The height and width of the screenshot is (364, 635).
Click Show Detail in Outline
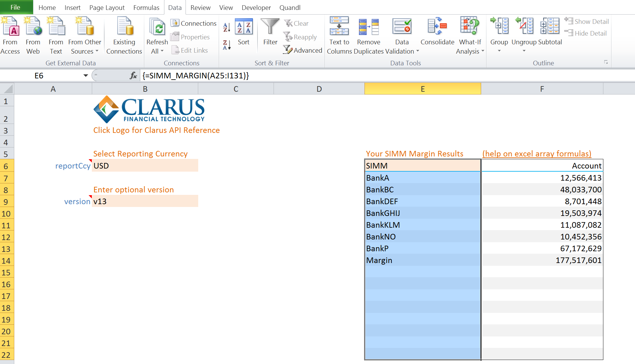point(586,21)
